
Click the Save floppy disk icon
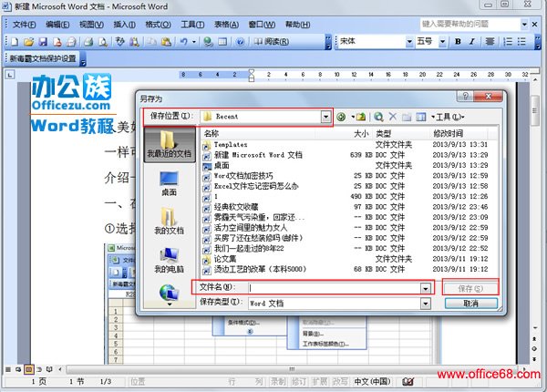[x=43, y=42]
